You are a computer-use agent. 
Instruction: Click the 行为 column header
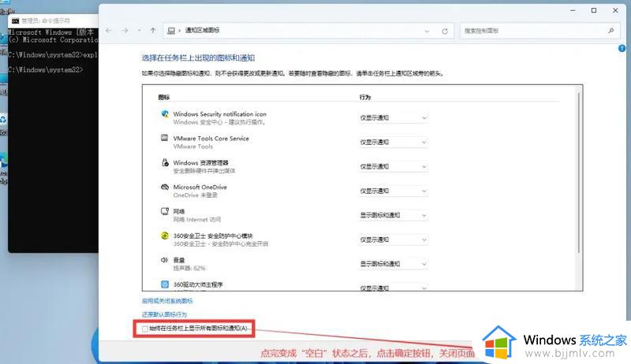click(365, 97)
